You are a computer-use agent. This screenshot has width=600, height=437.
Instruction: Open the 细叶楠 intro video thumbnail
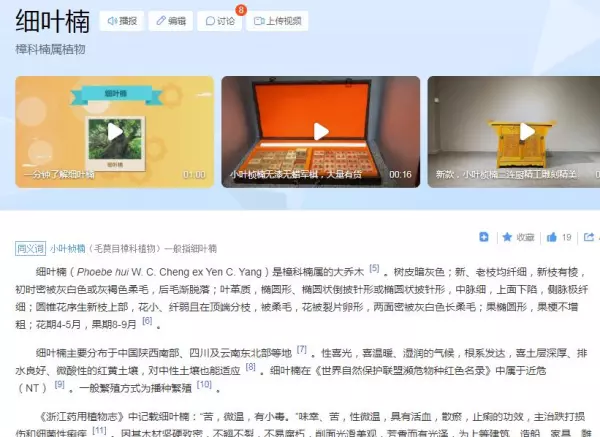pos(115,132)
